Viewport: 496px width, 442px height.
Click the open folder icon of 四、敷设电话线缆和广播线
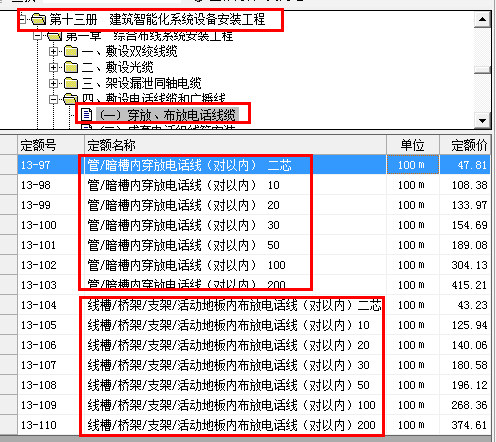click(x=71, y=99)
